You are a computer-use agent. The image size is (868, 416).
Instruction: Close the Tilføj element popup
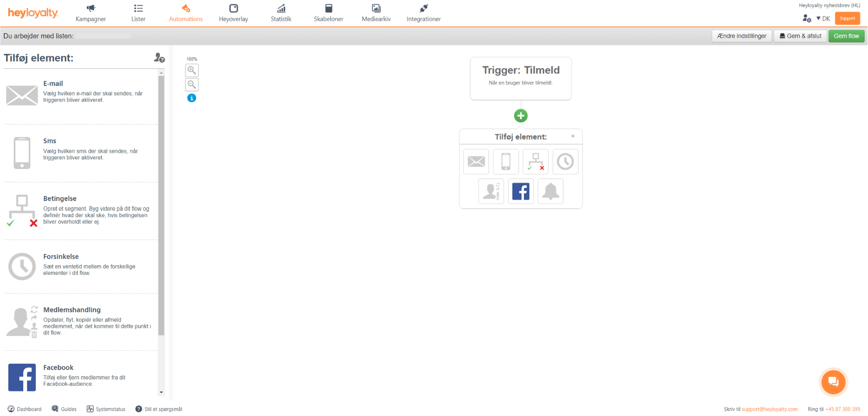[x=573, y=136]
